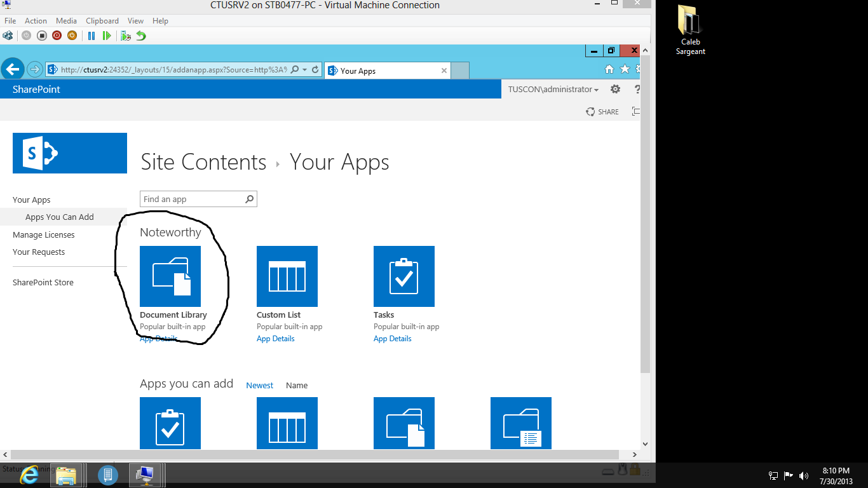Image resolution: width=868 pixels, height=488 pixels.
Task: Close the Your Apps browser tab
Action: click(444, 71)
